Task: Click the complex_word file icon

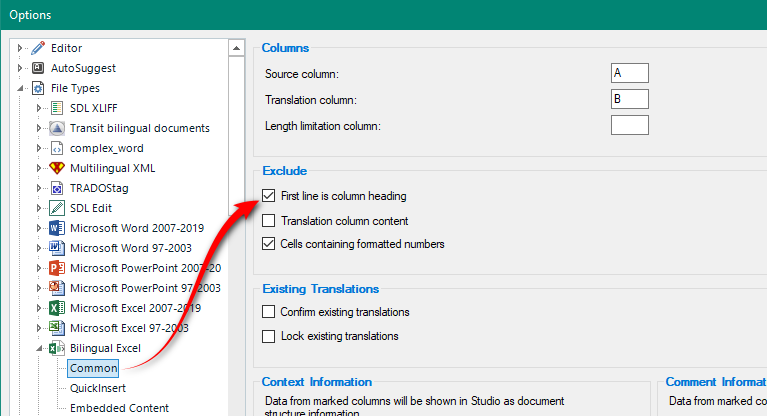Action: pos(57,148)
